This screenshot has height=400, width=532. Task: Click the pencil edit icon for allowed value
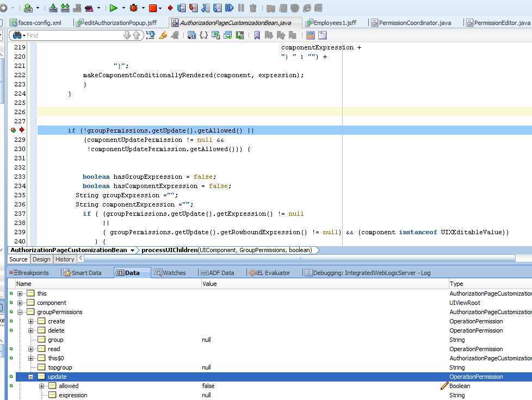point(444,386)
